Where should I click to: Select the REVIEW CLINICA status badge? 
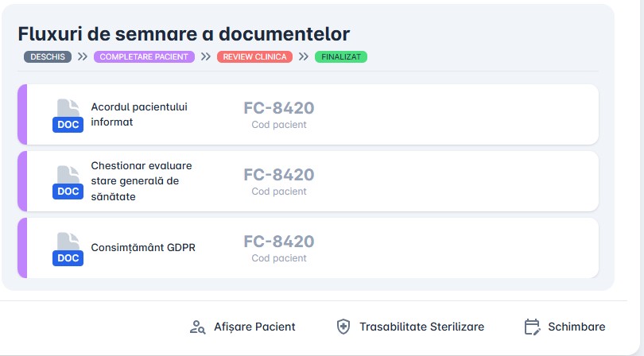254,57
